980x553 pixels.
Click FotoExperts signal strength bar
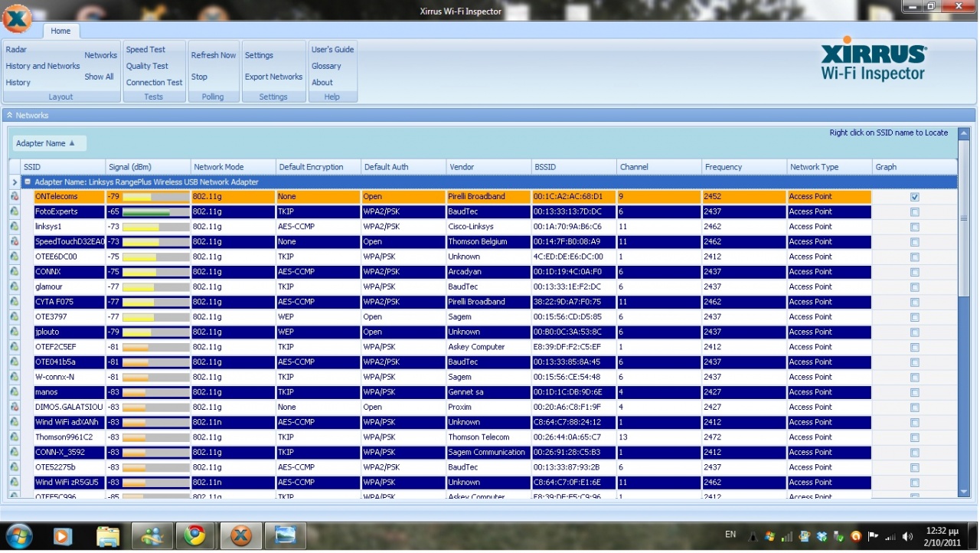click(x=155, y=211)
